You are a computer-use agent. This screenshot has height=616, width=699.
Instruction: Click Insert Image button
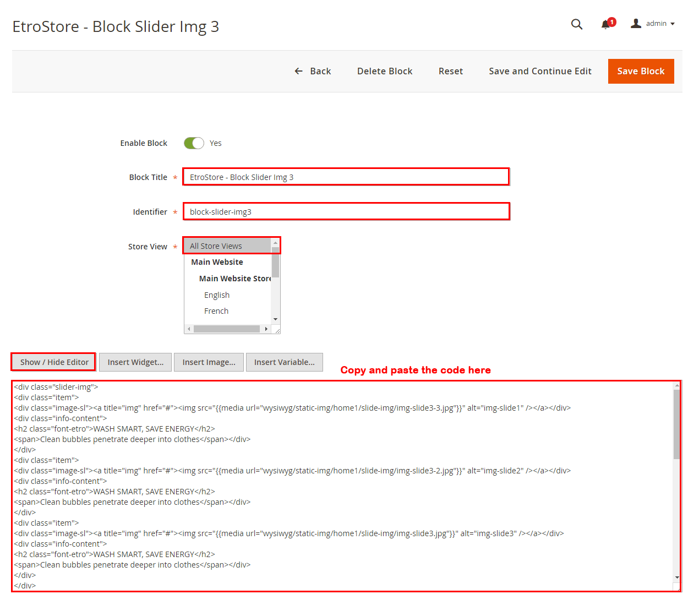209,362
